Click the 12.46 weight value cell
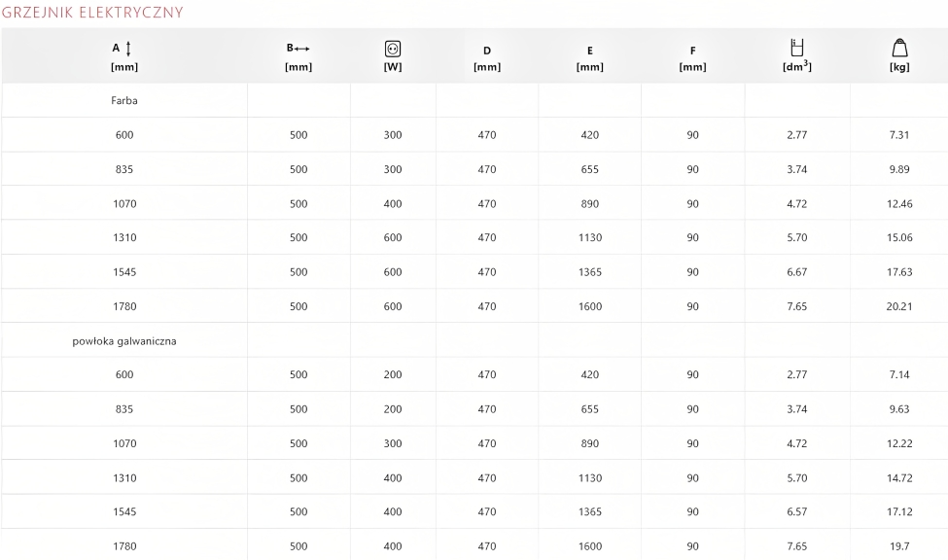This screenshot has width=948, height=560. click(x=899, y=204)
